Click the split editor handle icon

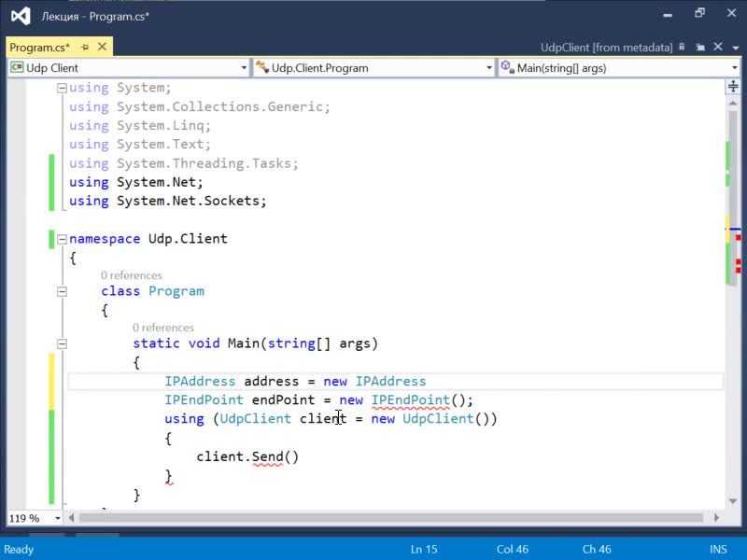733,86
